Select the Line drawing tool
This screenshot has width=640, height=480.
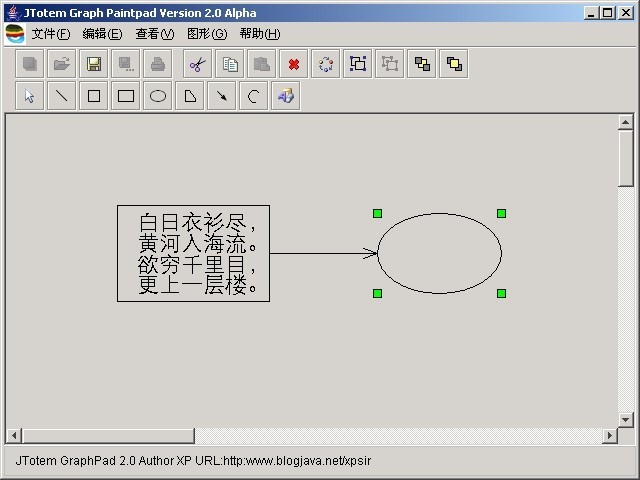62,96
